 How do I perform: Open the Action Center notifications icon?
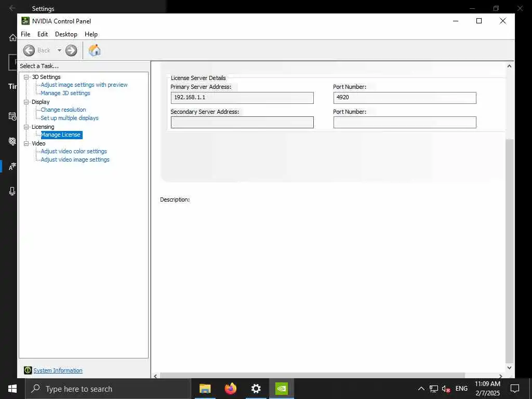coord(515,389)
